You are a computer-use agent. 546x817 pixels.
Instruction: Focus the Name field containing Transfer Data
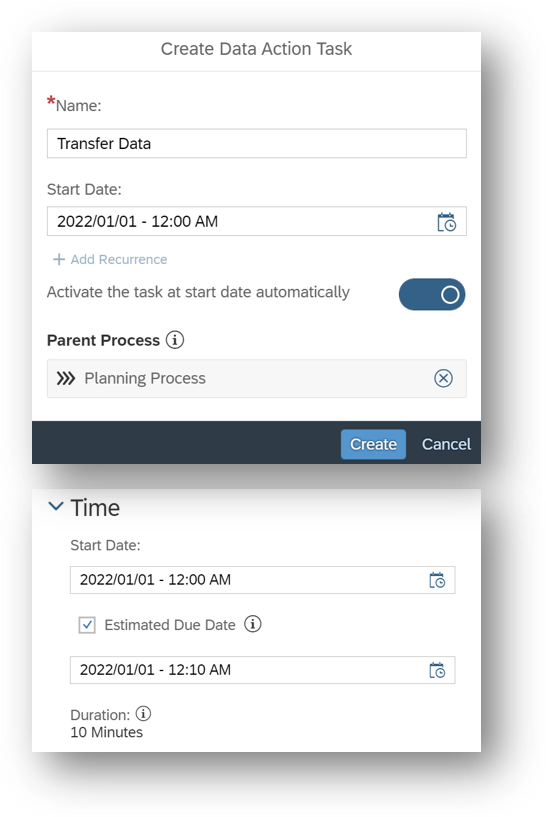(x=257, y=143)
